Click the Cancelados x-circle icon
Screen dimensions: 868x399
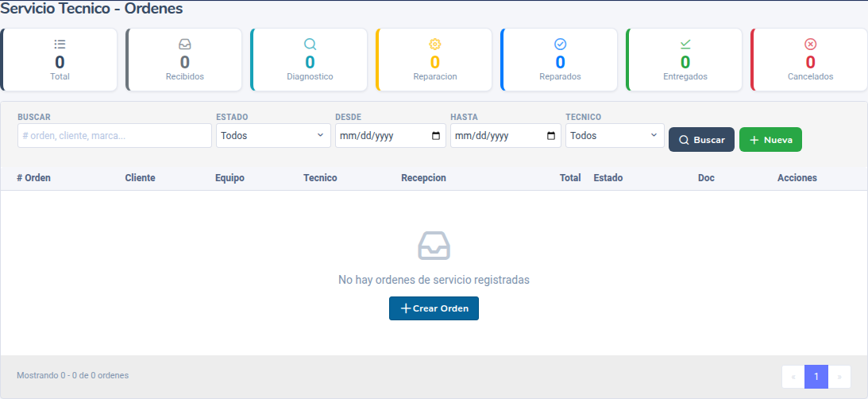811,45
